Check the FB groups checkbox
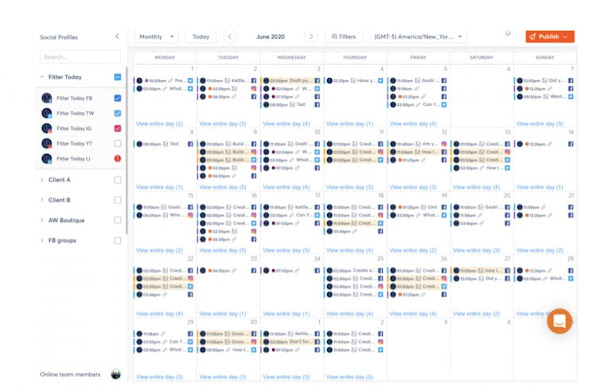The width and height of the screenshot is (600, 386). point(117,240)
